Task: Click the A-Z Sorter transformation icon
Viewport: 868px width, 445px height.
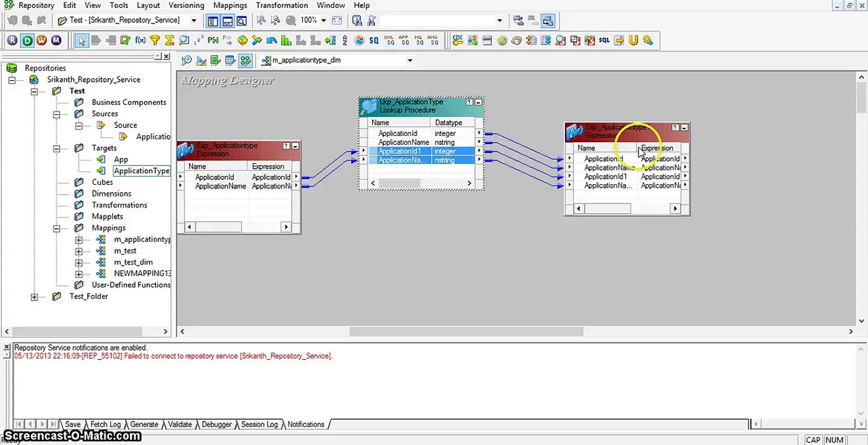Action: tap(346, 40)
